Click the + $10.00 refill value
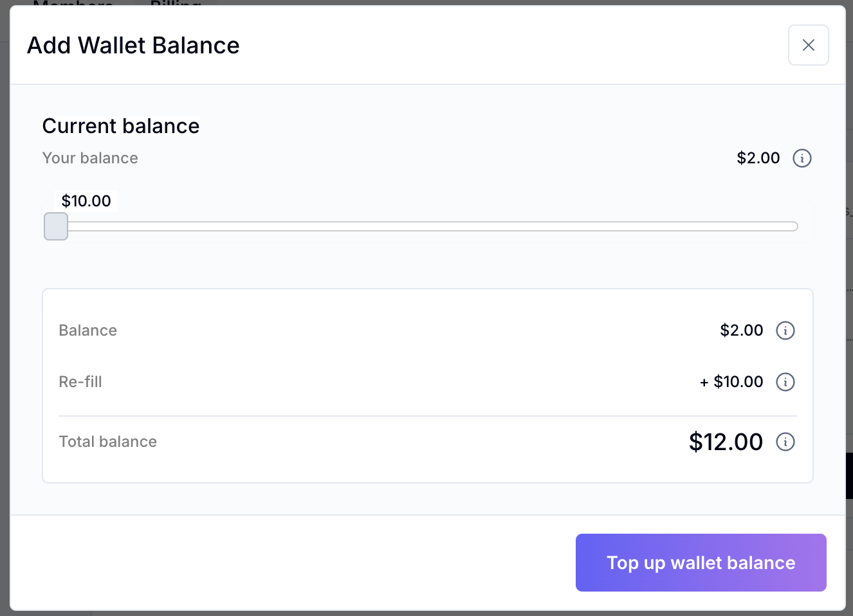The height and width of the screenshot is (616, 853). 731,382
